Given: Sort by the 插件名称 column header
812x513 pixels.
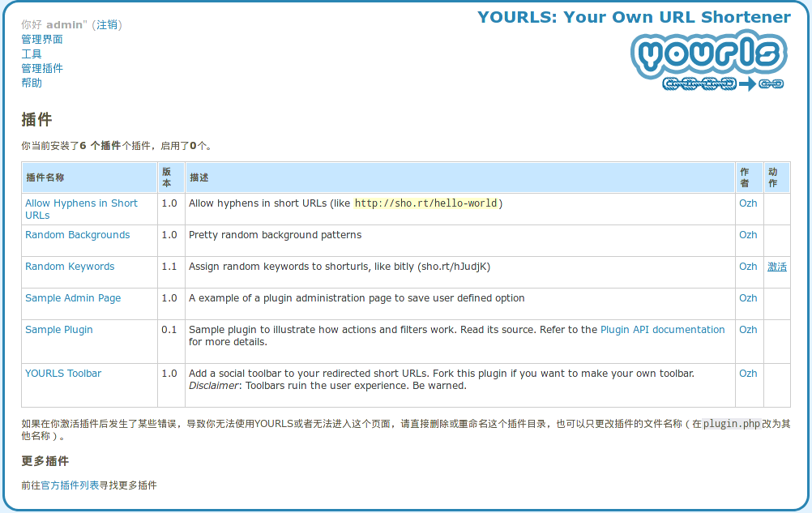Looking at the screenshot, I should click(45, 177).
